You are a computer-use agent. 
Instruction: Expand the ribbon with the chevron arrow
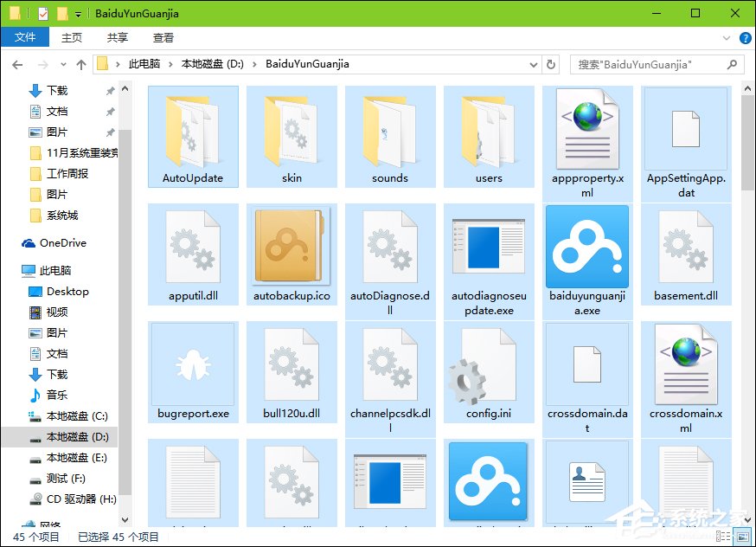[728, 37]
